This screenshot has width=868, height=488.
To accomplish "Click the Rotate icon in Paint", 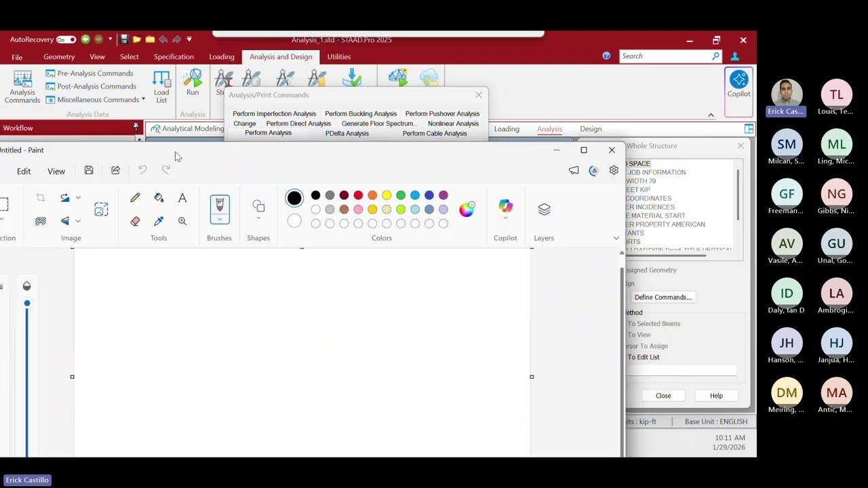I will (65, 198).
